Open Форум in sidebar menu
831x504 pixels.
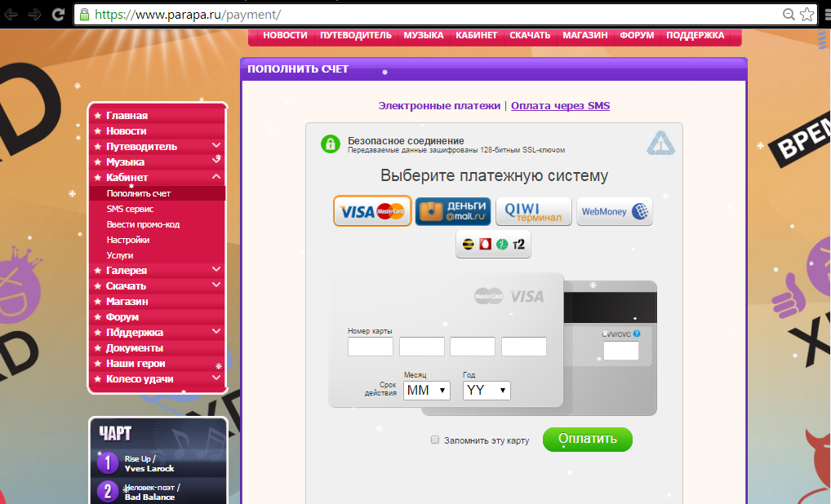click(x=122, y=316)
